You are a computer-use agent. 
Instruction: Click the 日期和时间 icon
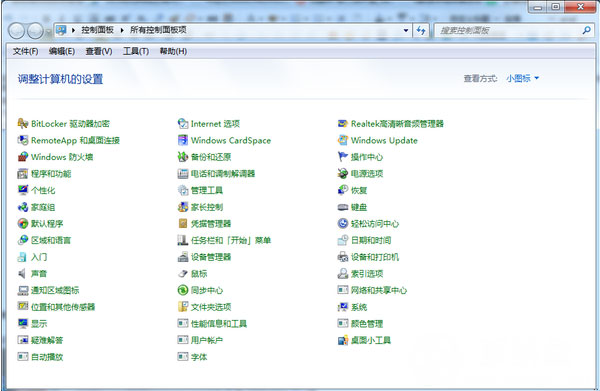pyautogui.click(x=343, y=240)
